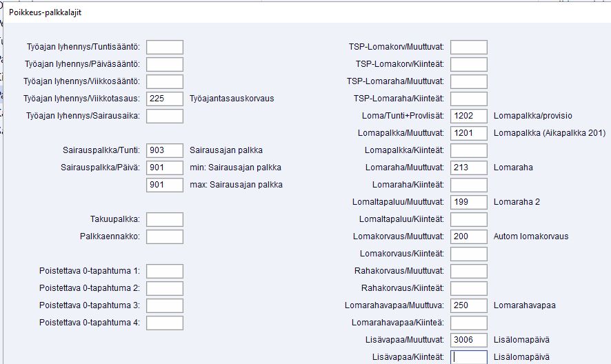Click the TSP-Lomakorv/Muuttuvat input field
Viewport: 611px width, 364px height.
469,47
